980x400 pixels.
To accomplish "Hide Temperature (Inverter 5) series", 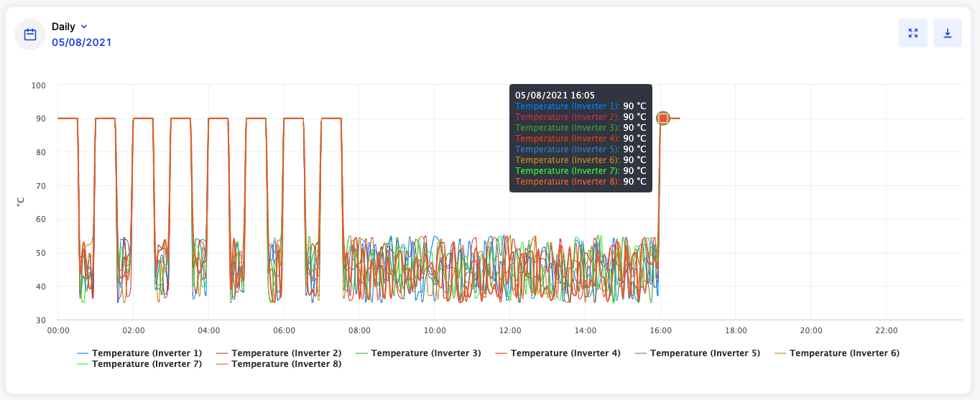I will [697, 353].
